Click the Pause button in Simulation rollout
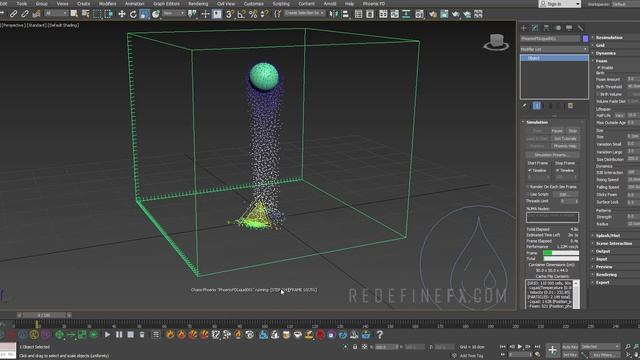 (557, 131)
